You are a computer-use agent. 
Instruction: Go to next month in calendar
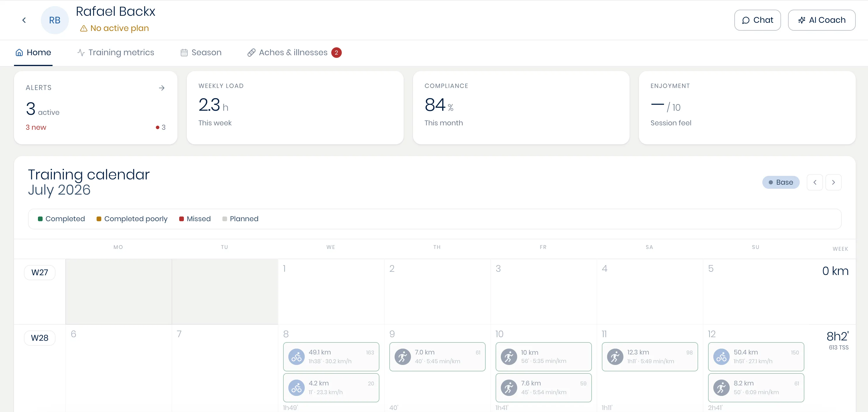[x=833, y=182]
